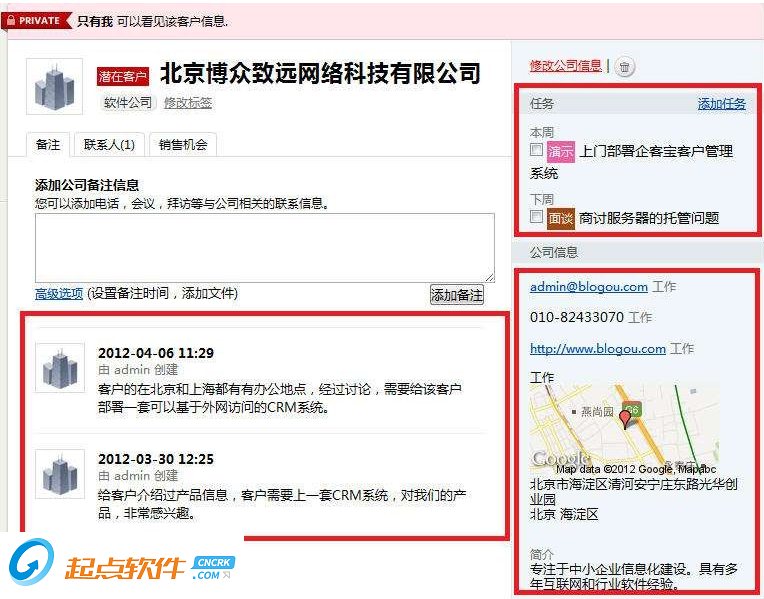The width and height of the screenshot is (764, 599).
Task: Click the 下周 task group label
Action: pos(542,199)
